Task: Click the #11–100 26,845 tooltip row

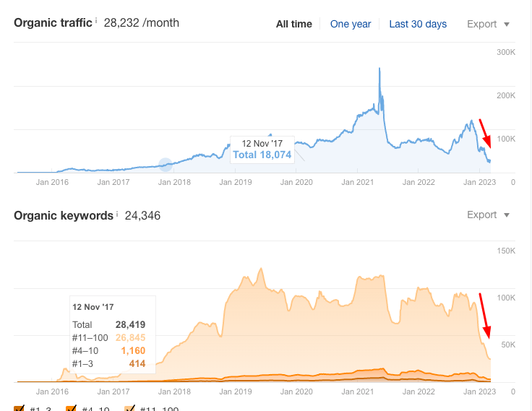Action: 108,338
